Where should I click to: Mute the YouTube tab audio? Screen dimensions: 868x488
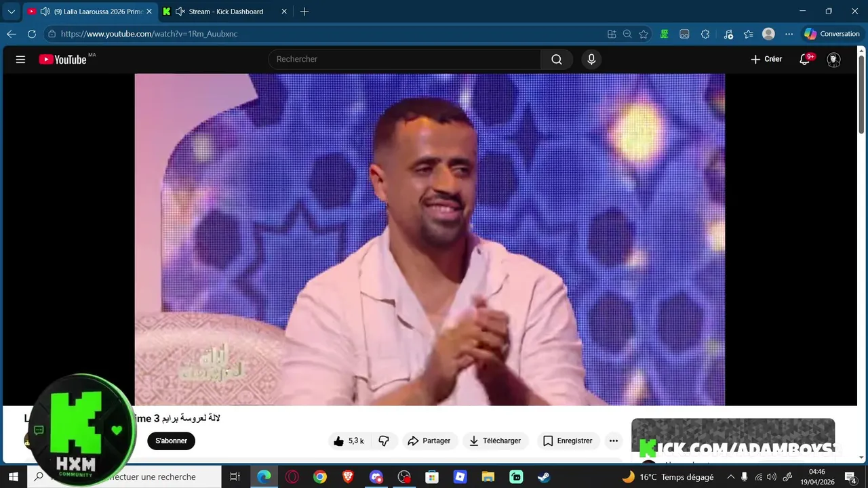[x=45, y=12]
